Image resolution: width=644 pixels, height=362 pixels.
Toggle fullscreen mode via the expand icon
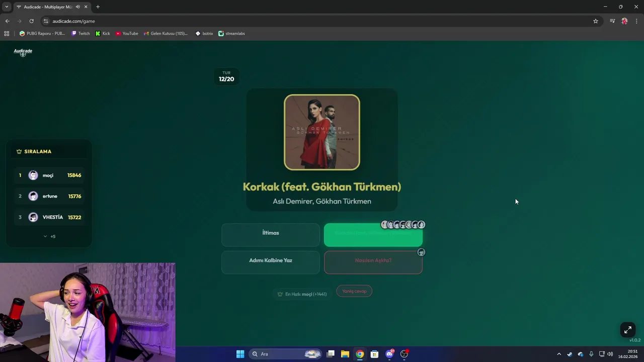628,330
